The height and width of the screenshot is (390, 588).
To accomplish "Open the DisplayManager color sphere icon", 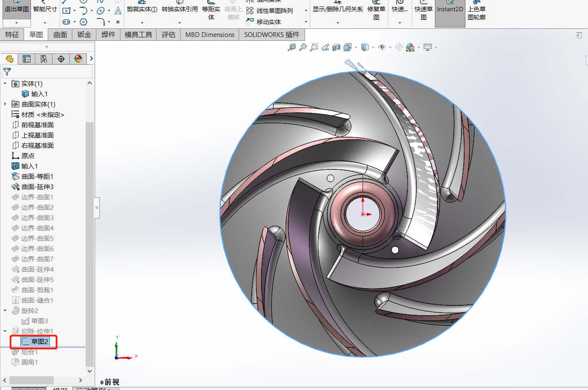I will pos(78,59).
